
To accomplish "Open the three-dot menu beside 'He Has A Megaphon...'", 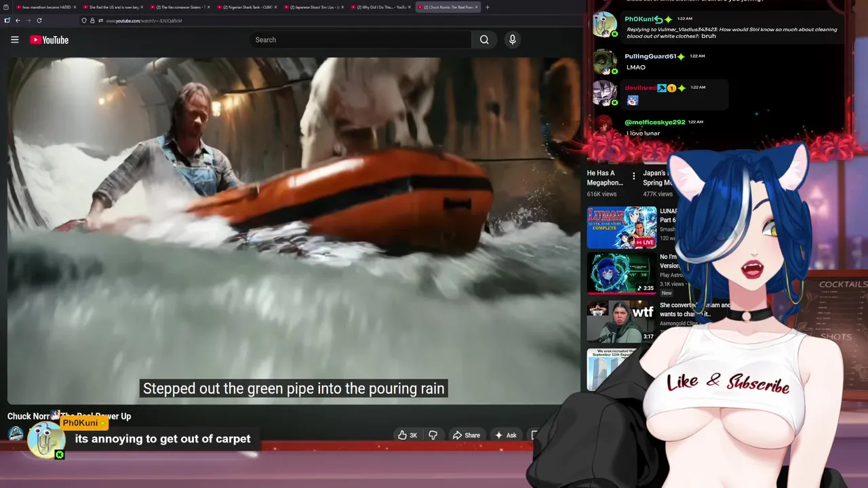I will click(x=633, y=177).
